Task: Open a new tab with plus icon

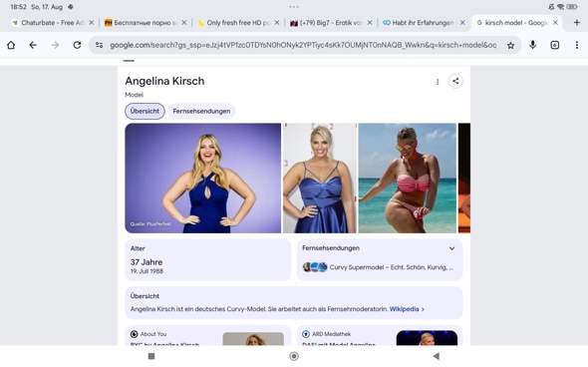Action: click(x=577, y=23)
